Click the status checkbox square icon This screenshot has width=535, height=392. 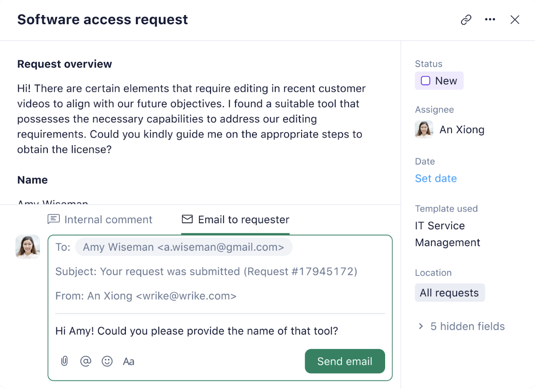click(426, 81)
